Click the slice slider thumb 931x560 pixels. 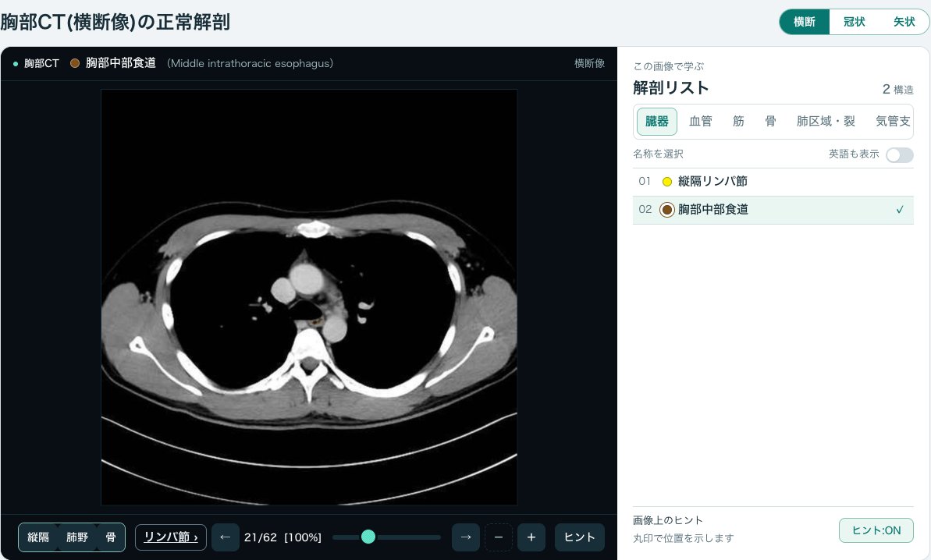[x=368, y=537]
